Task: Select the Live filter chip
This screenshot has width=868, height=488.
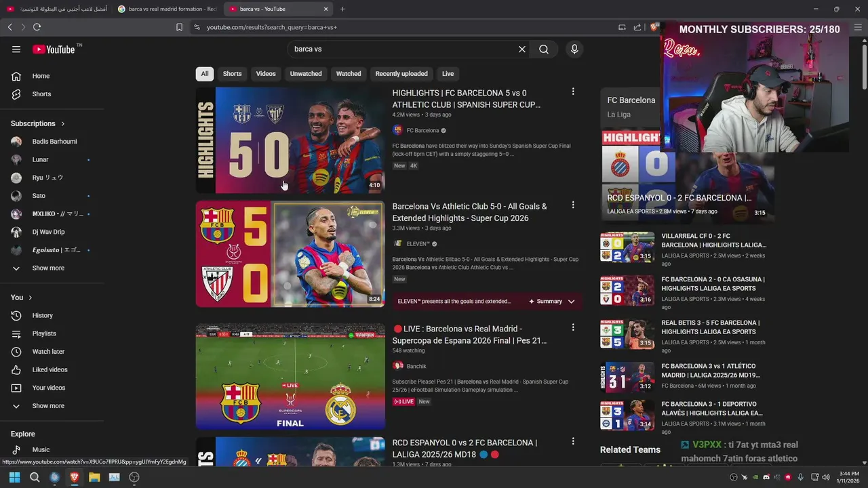Action: click(448, 74)
